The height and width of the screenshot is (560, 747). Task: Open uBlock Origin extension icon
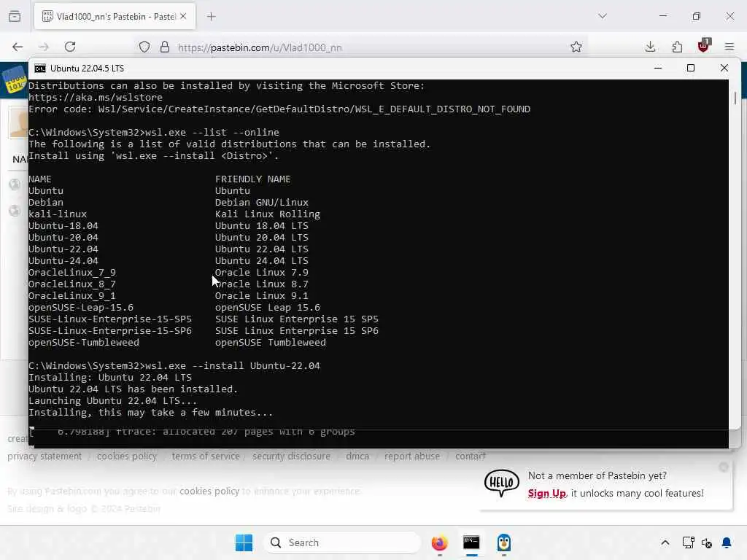(704, 46)
